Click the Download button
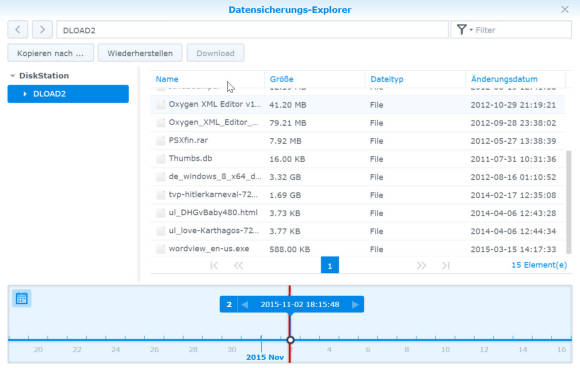Image resolution: width=580 pixels, height=368 pixels. click(215, 53)
